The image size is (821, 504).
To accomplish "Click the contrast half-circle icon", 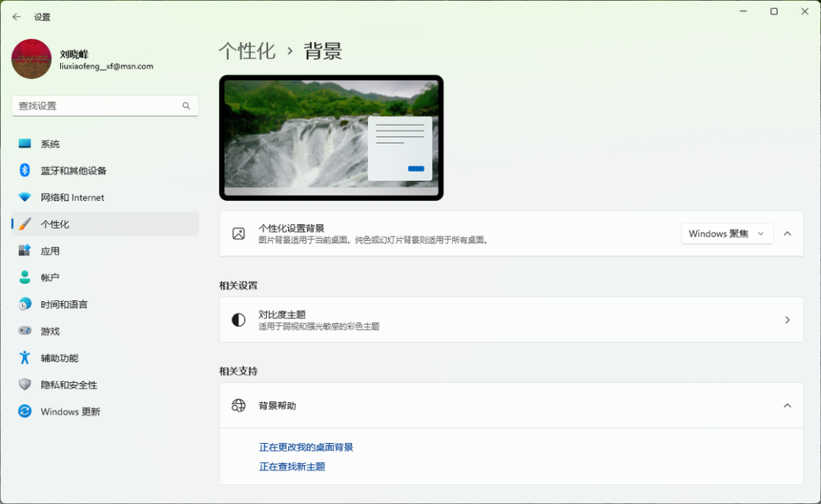I will pos(238,320).
